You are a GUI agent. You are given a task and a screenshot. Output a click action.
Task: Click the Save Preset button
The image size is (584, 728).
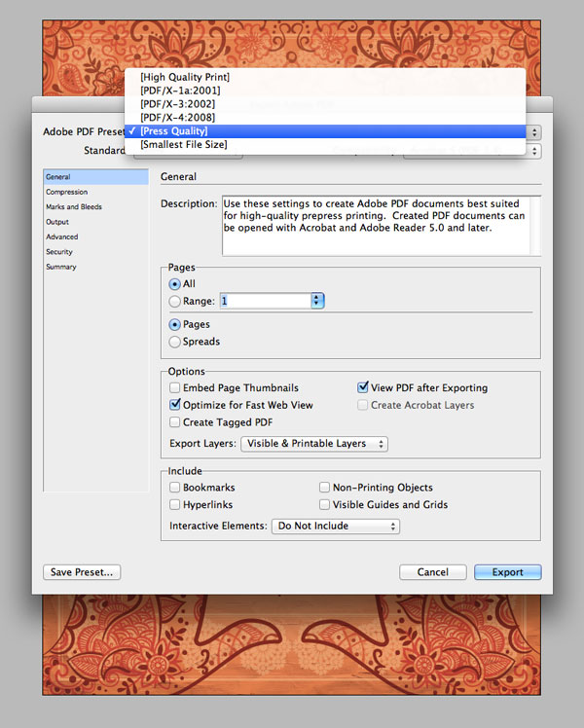point(82,572)
